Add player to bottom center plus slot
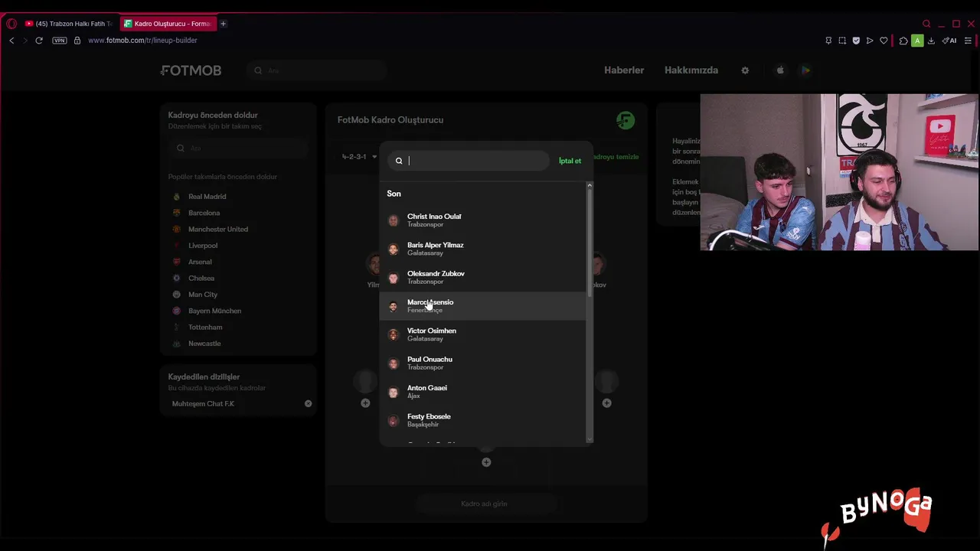980x551 pixels. coord(486,462)
